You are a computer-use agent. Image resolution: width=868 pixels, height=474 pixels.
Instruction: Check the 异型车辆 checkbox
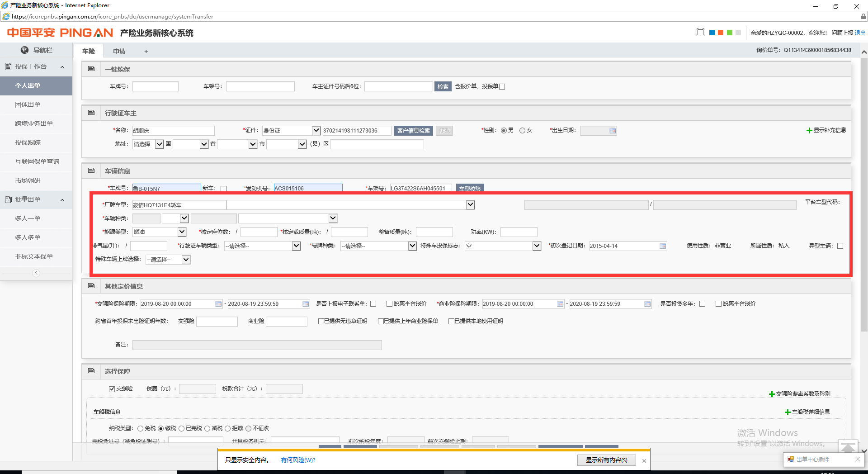click(840, 246)
